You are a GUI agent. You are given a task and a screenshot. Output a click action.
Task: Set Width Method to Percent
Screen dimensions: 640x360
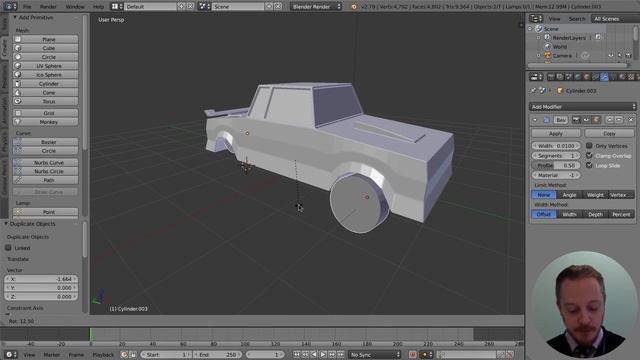(621, 214)
